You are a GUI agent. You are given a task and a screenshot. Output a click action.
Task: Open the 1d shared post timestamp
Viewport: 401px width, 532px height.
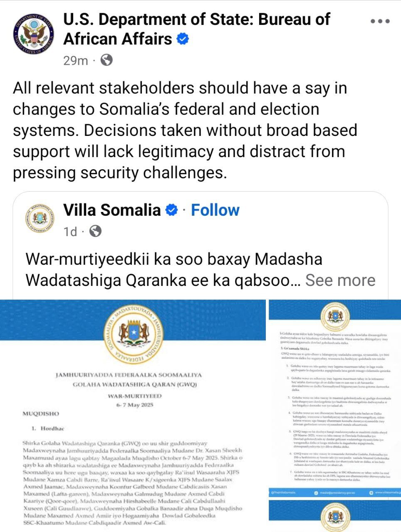coord(70,232)
